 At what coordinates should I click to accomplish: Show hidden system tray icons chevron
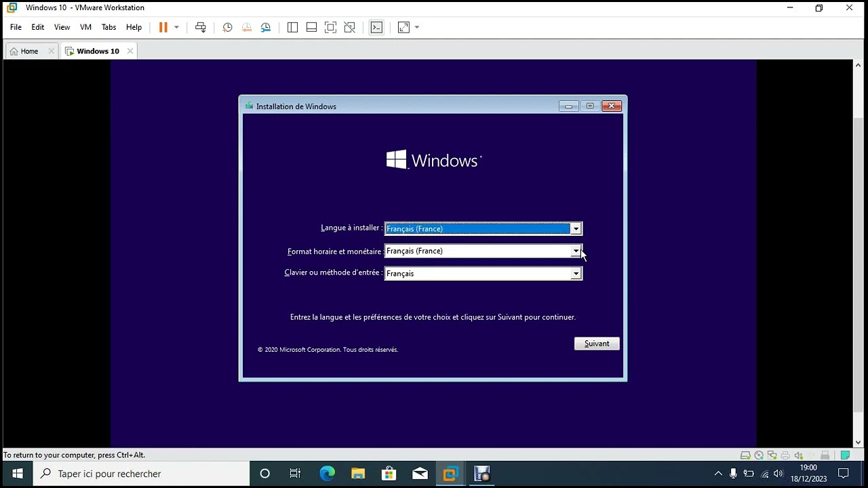[x=718, y=474]
